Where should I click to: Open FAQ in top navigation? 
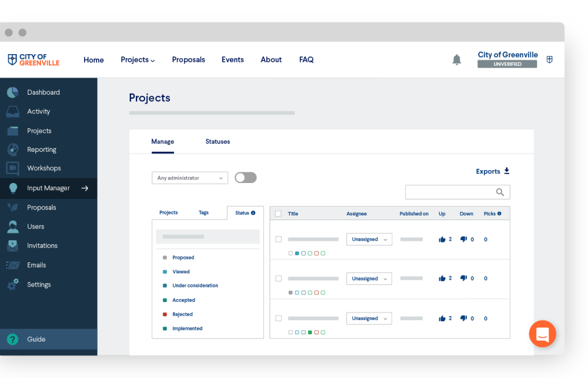click(306, 59)
